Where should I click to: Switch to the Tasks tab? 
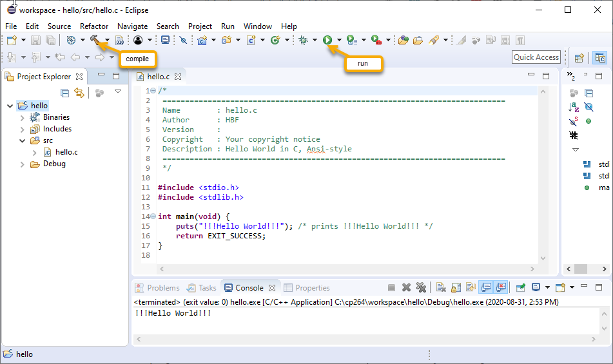(202, 288)
